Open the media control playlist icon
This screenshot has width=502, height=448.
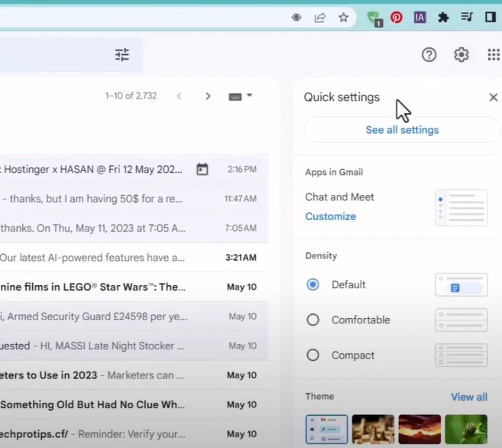coord(467,17)
